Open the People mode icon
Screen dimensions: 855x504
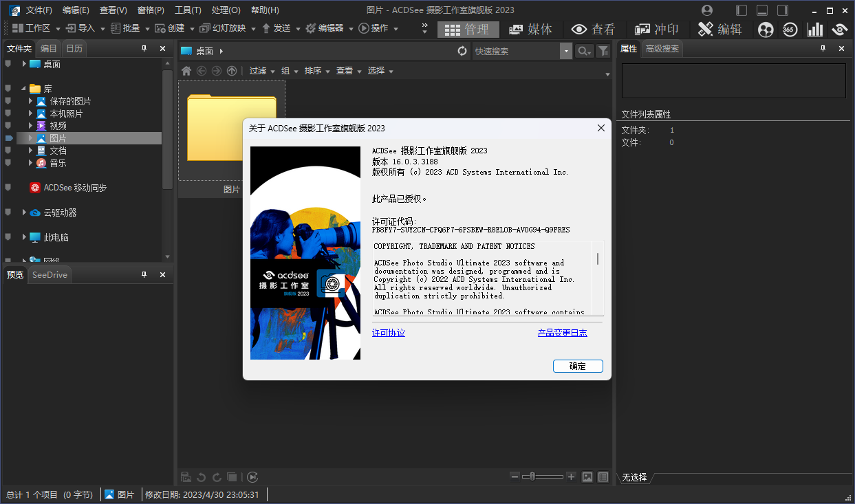pos(766,29)
